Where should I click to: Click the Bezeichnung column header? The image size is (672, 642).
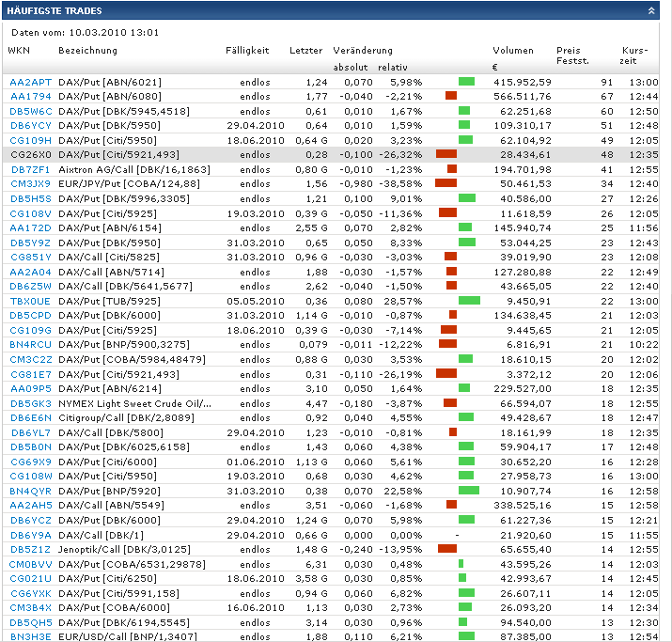87,51
